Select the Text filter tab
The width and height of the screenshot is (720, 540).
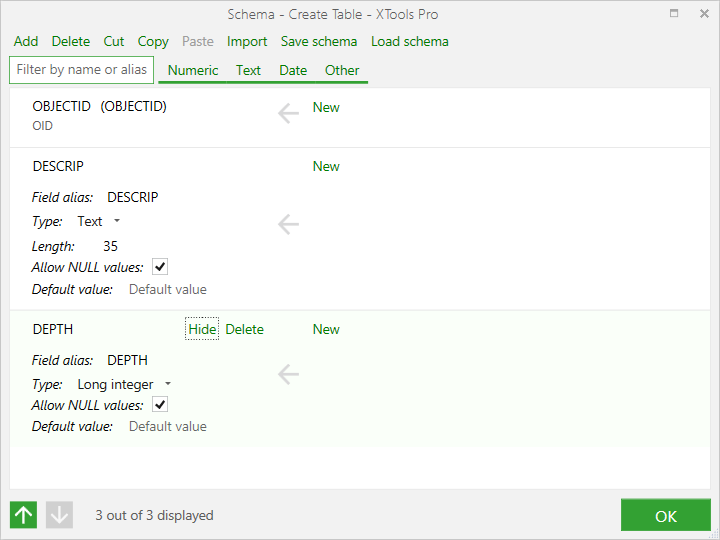click(248, 70)
